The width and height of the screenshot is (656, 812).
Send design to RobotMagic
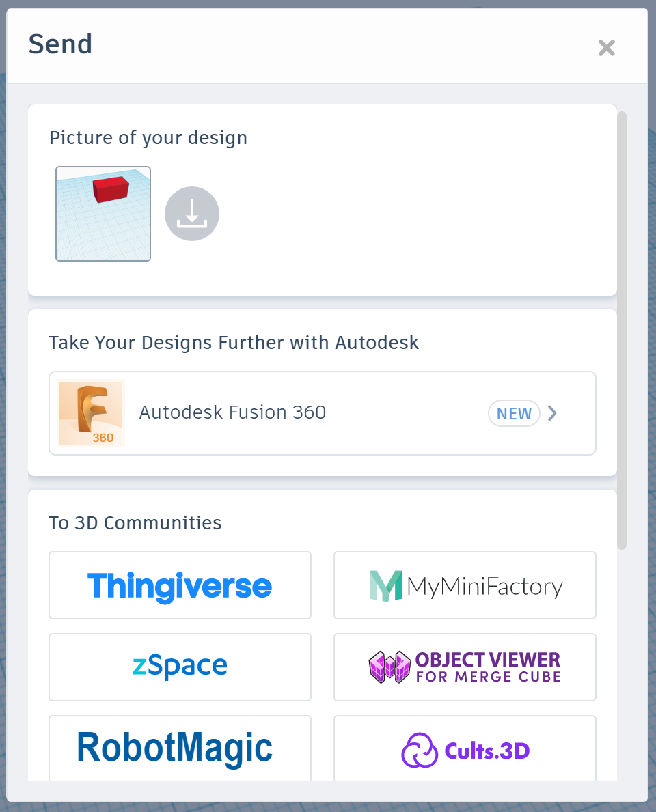175,748
